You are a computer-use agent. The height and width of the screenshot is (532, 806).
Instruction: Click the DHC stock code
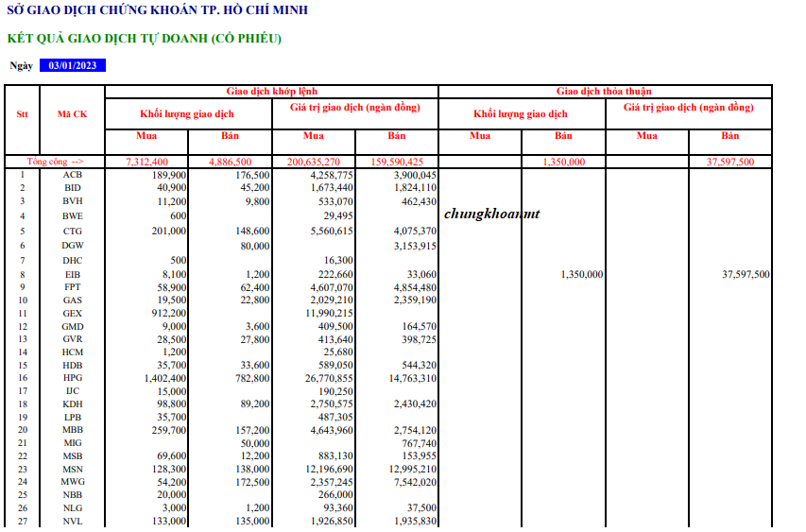tap(73, 261)
